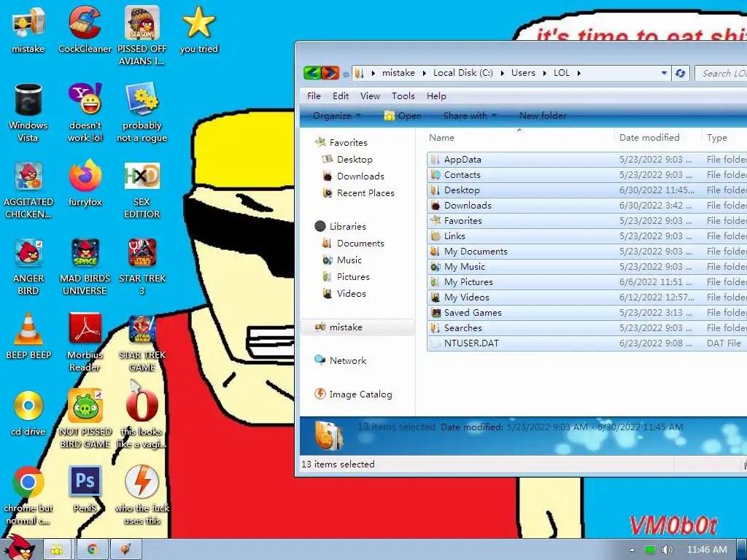Open the View menu

pos(370,96)
